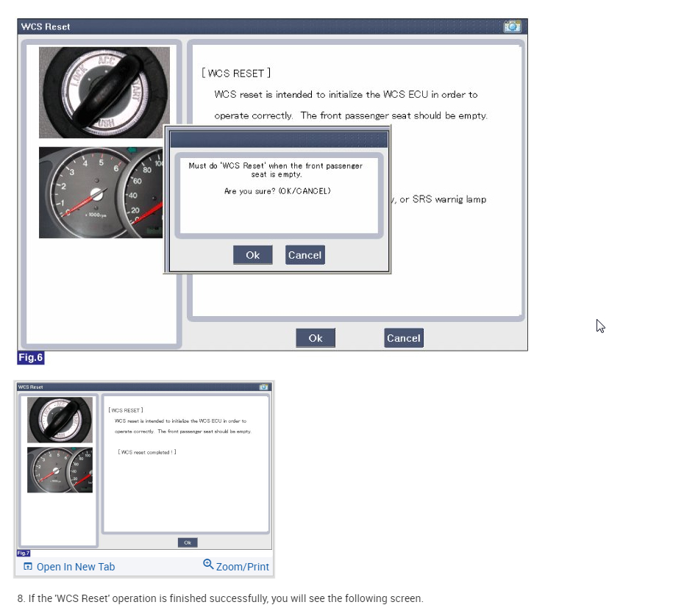Click the step 8 instruction text

point(220,598)
